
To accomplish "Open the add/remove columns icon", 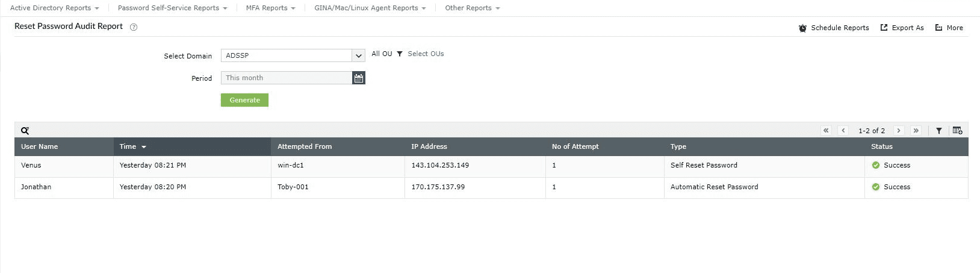I will (x=957, y=131).
